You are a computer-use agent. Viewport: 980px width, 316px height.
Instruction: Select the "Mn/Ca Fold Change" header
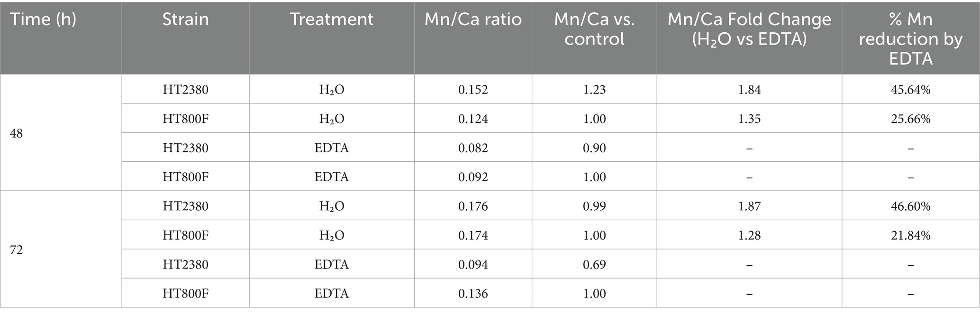click(x=749, y=29)
